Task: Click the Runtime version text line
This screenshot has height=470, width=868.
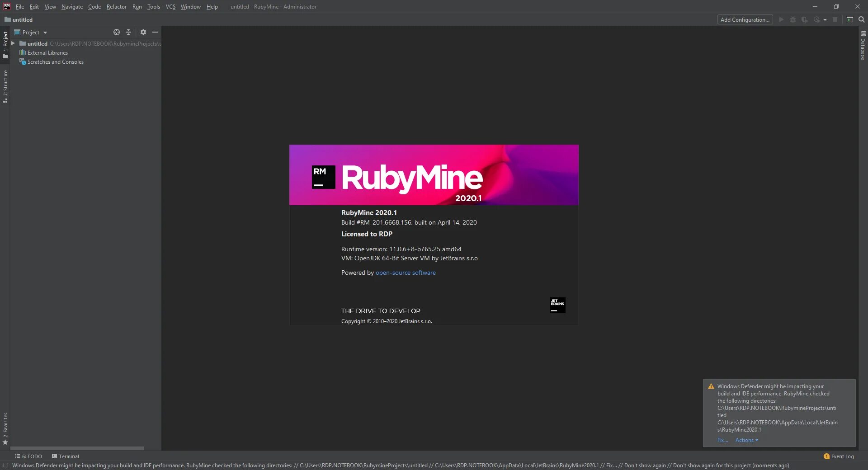Action: [401, 249]
